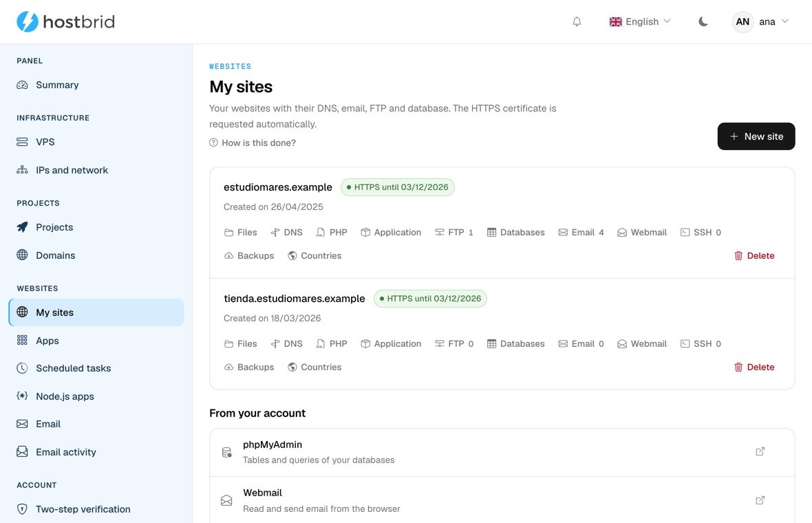The height and width of the screenshot is (523, 812).
Task: Open Two-step verification
Action: tap(96, 509)
